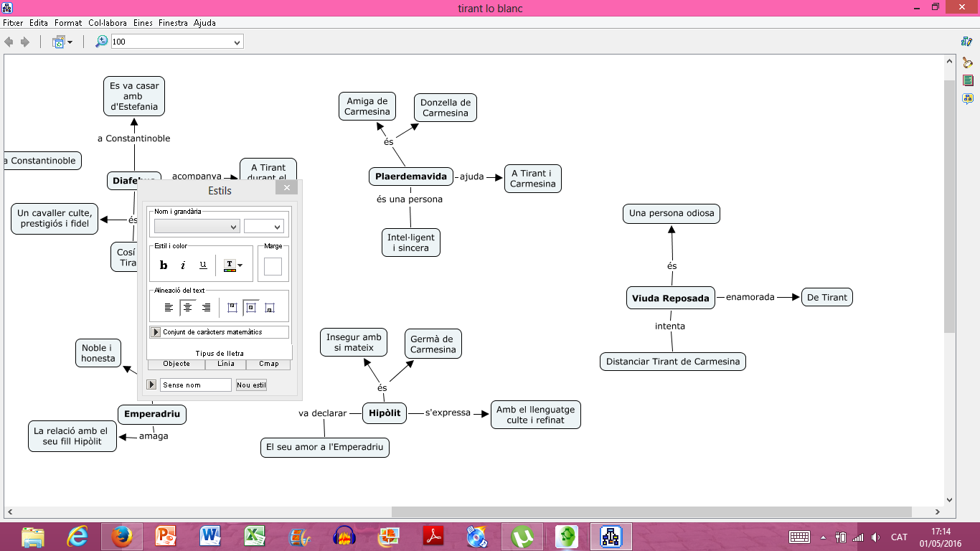
Task: Open File Explorer from the taskbar
Action: click(33, 537)
